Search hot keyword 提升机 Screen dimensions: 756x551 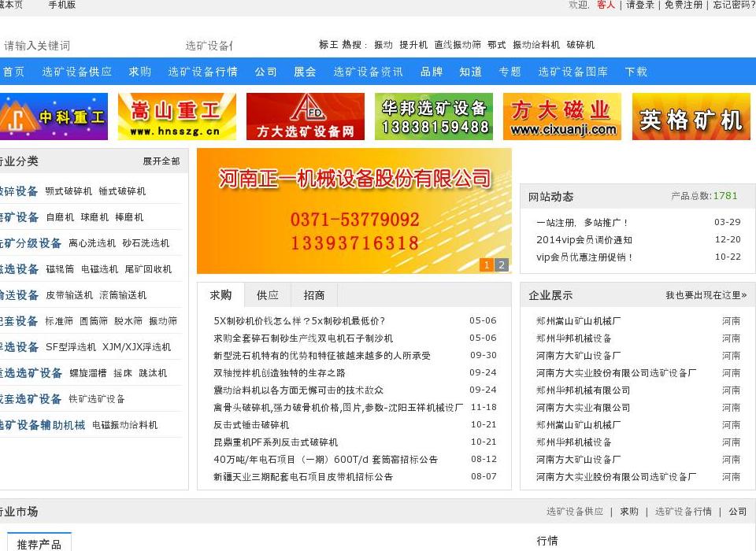click(x=413, y=45)
